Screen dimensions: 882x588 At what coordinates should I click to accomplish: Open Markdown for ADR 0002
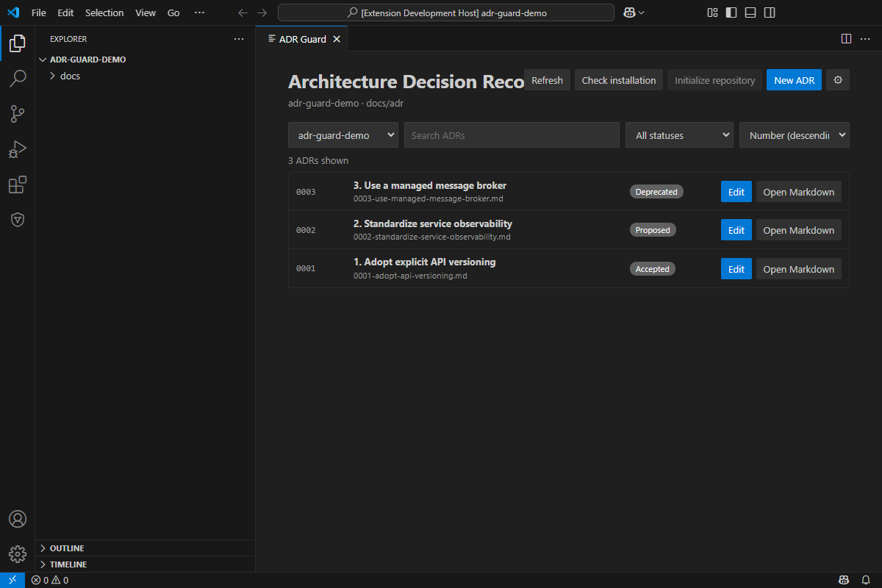coord(799,230)
